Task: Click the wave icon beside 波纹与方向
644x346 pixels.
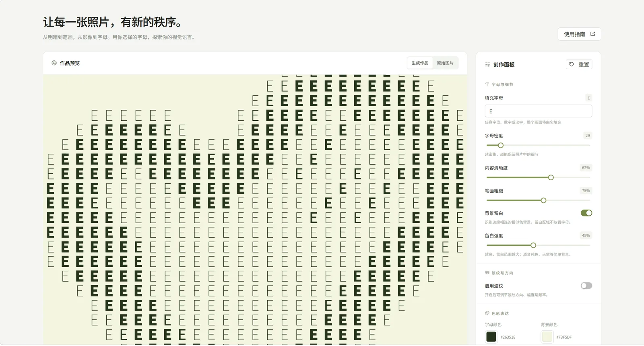Action: coord(487,273)
